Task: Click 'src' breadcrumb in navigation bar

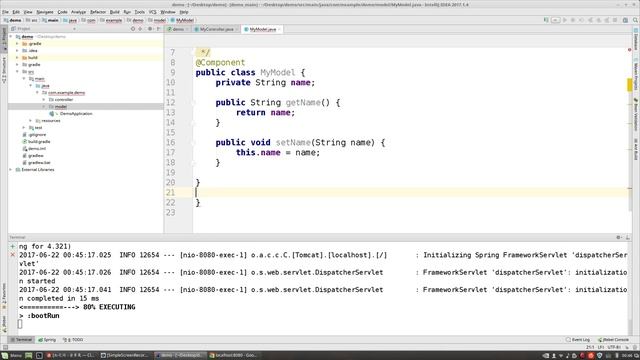Action: coord(31,20)
